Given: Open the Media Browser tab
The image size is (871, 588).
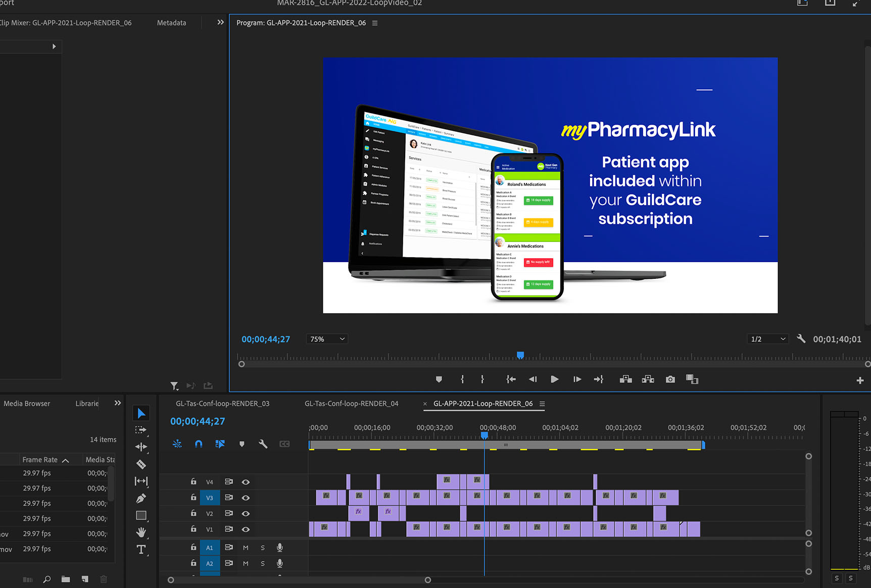Looking at the screenshot, I should pyautogui.click(x=27, y=404).
